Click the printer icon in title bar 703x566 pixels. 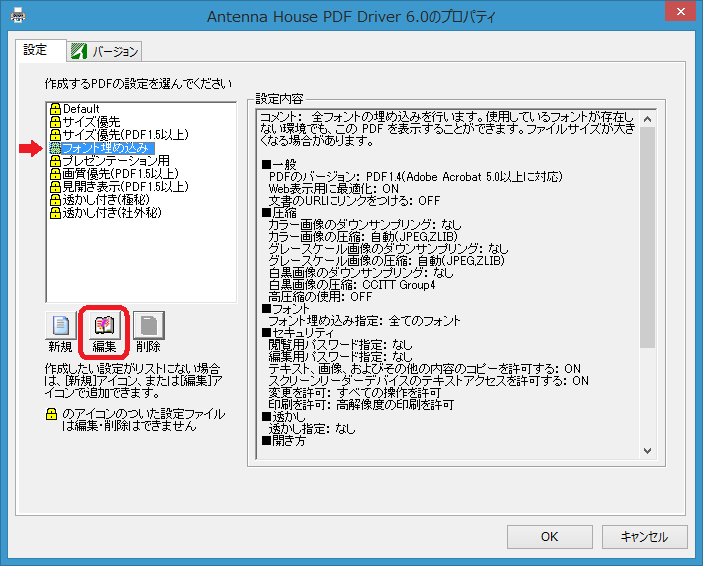tap(18, 16)
